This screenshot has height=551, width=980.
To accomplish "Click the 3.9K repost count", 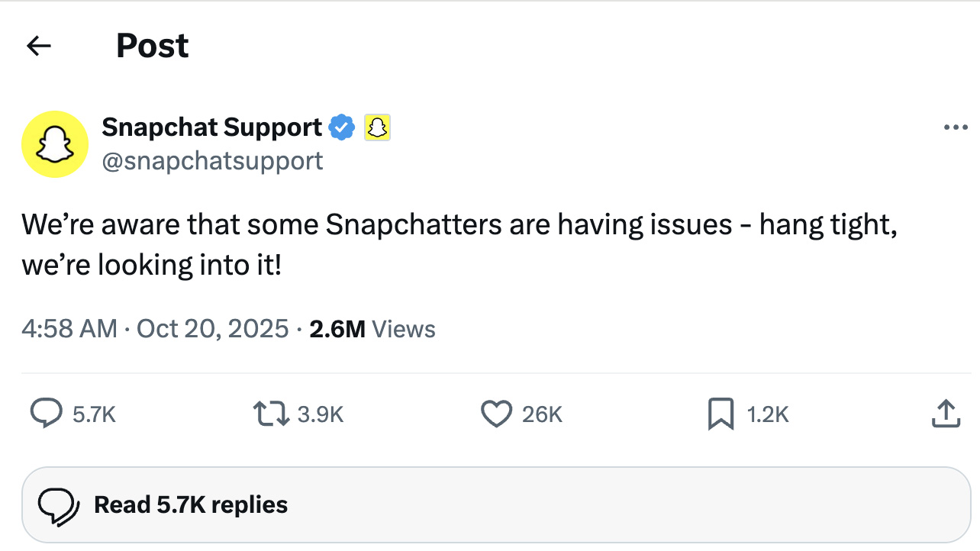I will 321,414.
